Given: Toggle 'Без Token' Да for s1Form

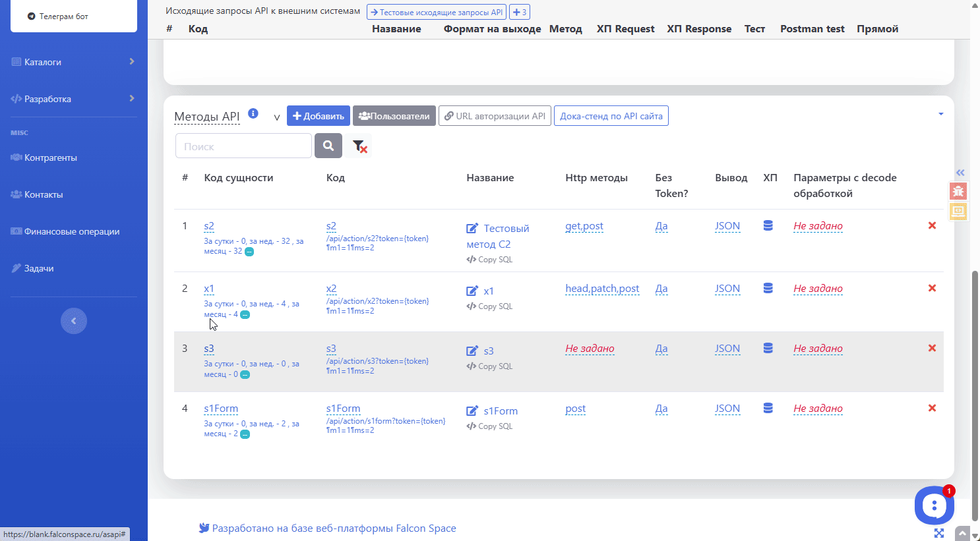Looking at the screenshot, I should pyautogui.click(x=661, y=409).
